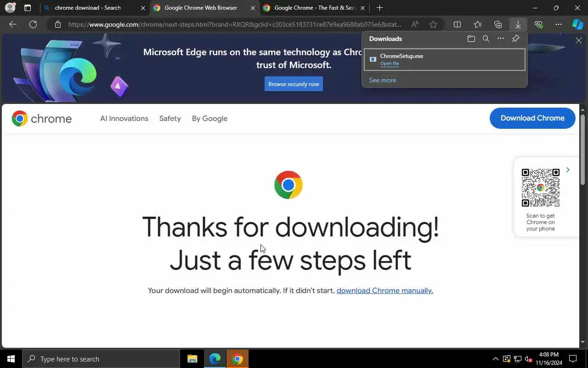Click See more in Downloads

point(382,80)
